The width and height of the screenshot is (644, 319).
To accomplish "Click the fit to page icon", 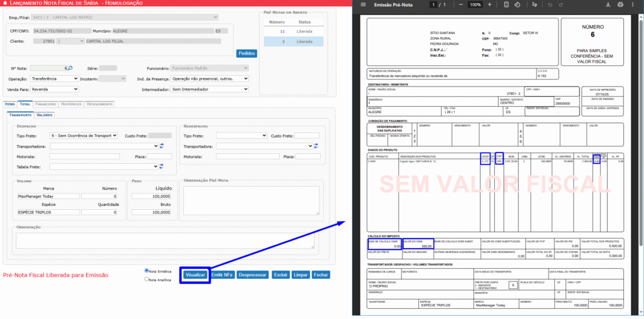I will point(505,4).
